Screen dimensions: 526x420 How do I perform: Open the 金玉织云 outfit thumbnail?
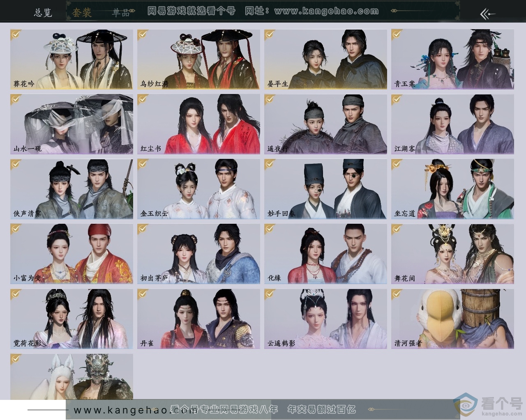coord(198,189)
